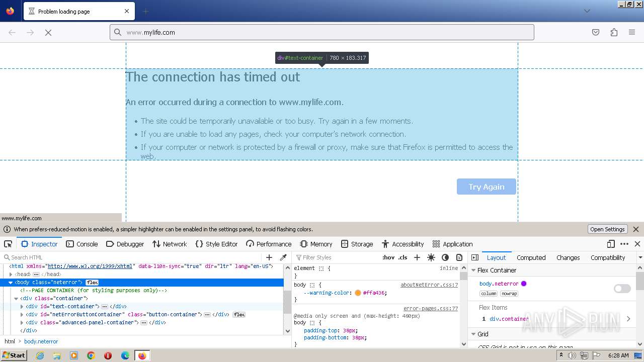This screenshot has width=644, height=362.
Task: Collapse the three-pane inspector sidebar
Action: [x=475, y=257]
